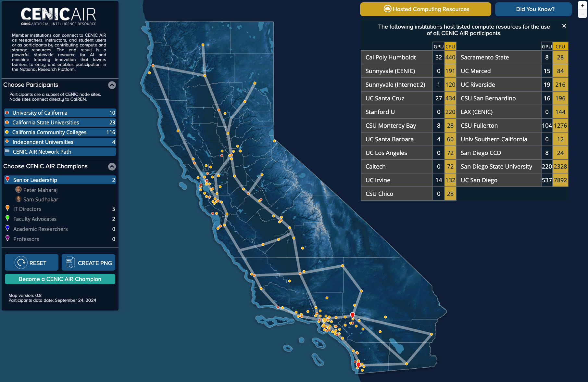Click the green marker icon beside Faculty Advocates

pyautogui.click(x=7, y=218)
